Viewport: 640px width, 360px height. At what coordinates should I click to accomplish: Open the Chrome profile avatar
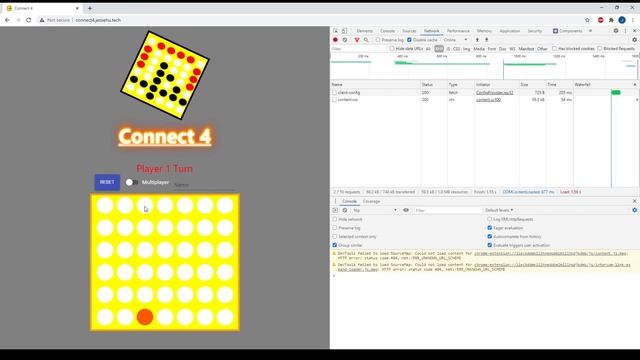click(622, 20)
